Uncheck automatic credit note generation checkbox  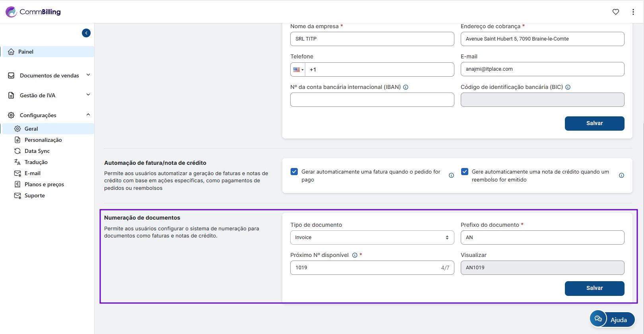pyautogui.click(x=464, y=172)
